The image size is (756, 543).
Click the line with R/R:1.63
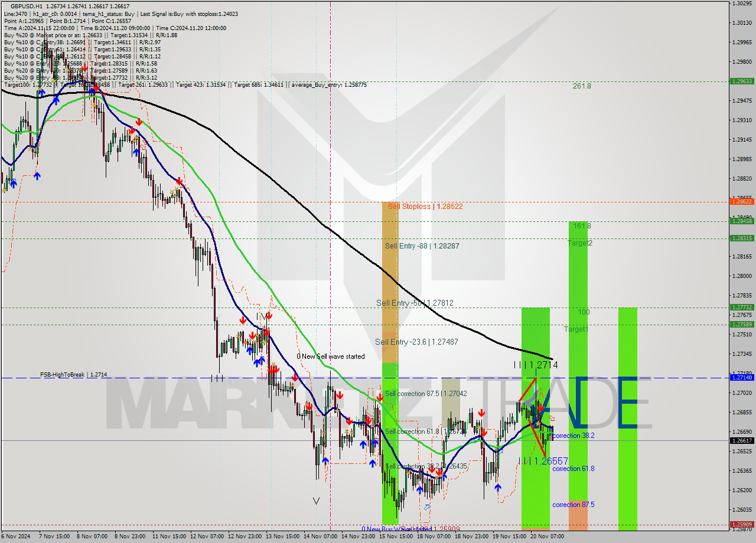click(80, 70)
